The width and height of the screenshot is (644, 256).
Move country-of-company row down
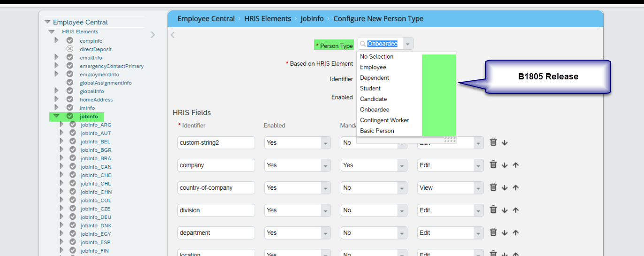pos(505,188)
